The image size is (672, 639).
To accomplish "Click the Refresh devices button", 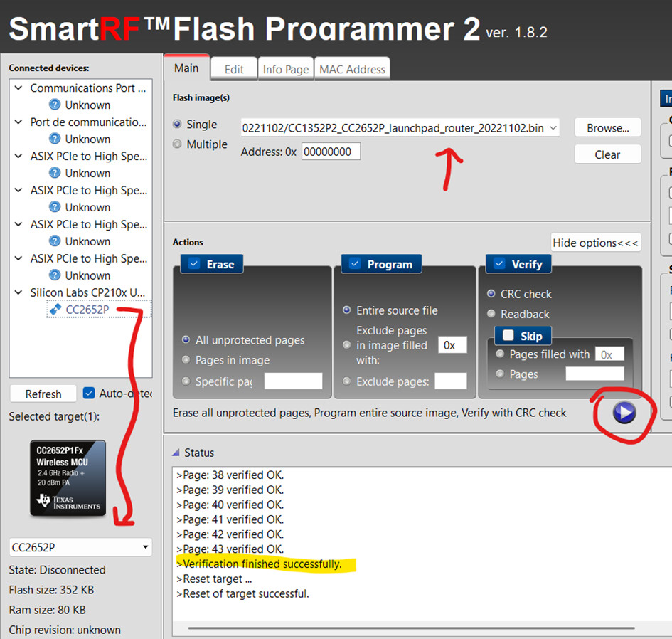I will click(43, 394).
